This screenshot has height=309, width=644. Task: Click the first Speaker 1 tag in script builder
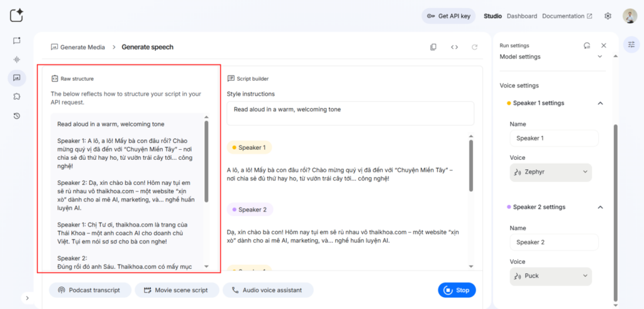point(249,147)
